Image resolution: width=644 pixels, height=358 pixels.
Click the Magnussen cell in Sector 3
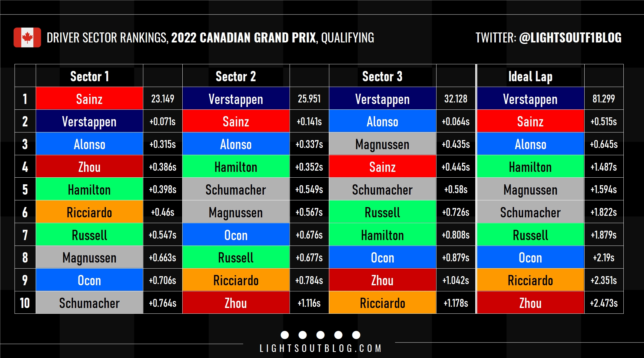(x=383, y=144)
